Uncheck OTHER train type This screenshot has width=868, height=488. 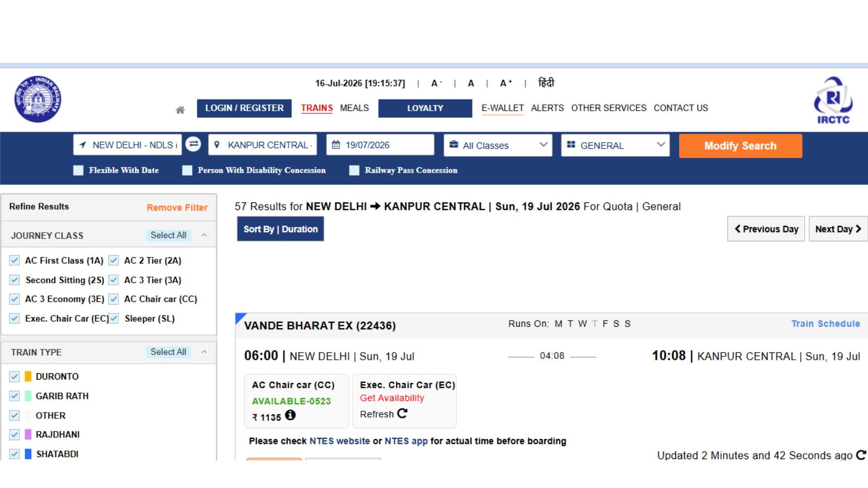14,415
